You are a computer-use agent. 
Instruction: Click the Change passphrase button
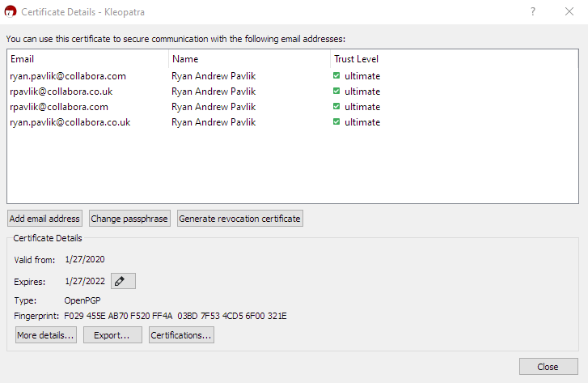pyautogui.click(x=129, y=219)
